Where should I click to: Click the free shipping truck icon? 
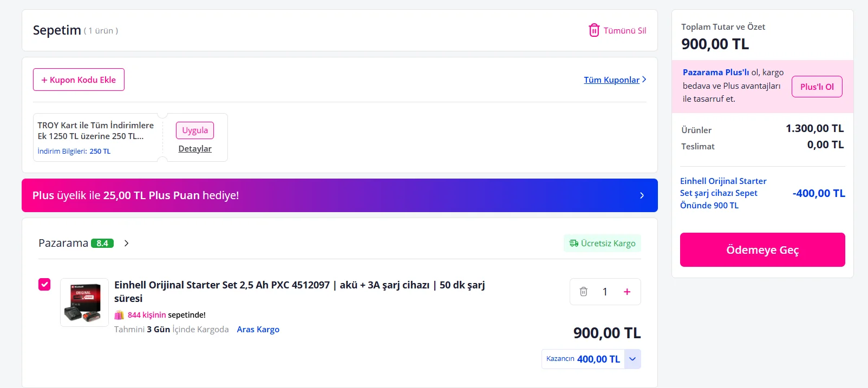[573, 244]
